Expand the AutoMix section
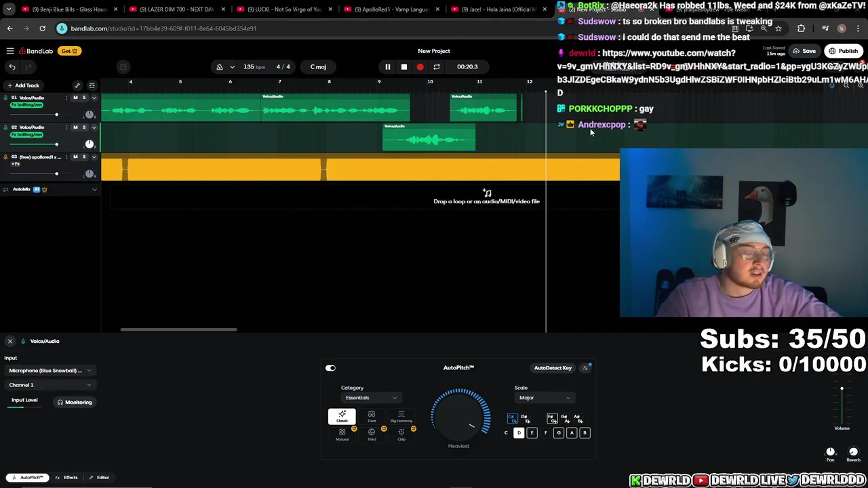 coord(94,189)
